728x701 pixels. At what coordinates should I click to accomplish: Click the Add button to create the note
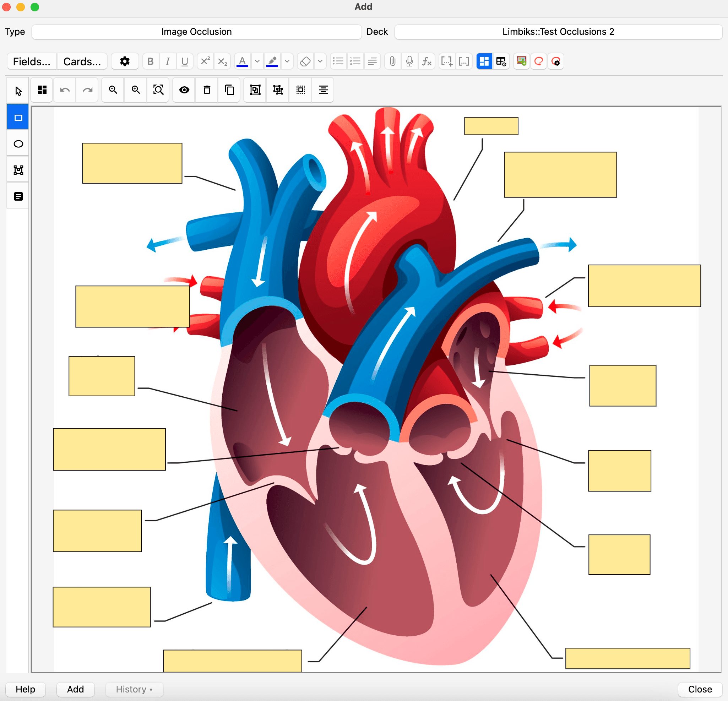75,690
